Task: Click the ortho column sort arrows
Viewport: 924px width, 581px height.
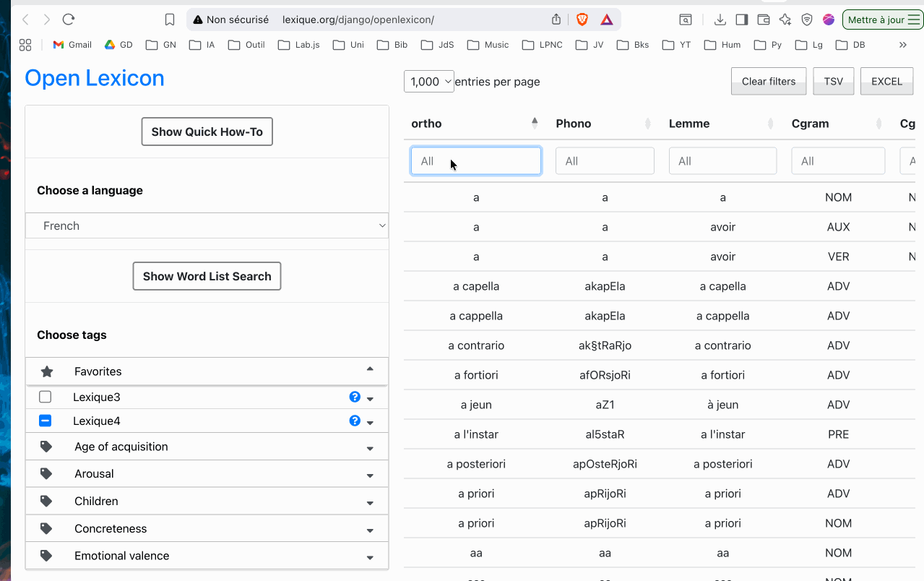Action: [x=535, y=123]
